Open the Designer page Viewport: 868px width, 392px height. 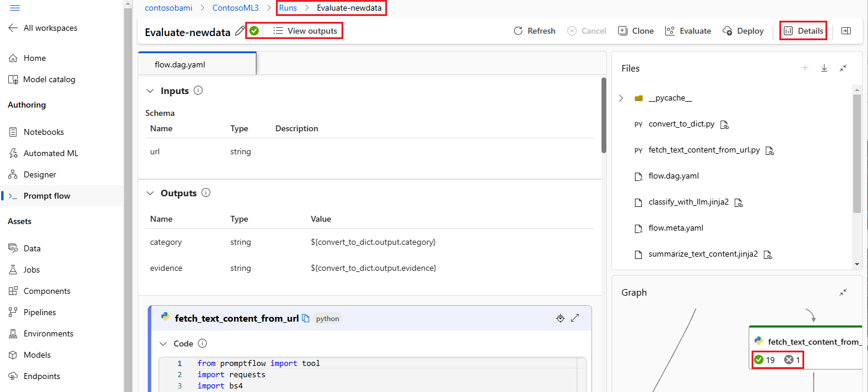pyautogui.click(x=32, y=174)
